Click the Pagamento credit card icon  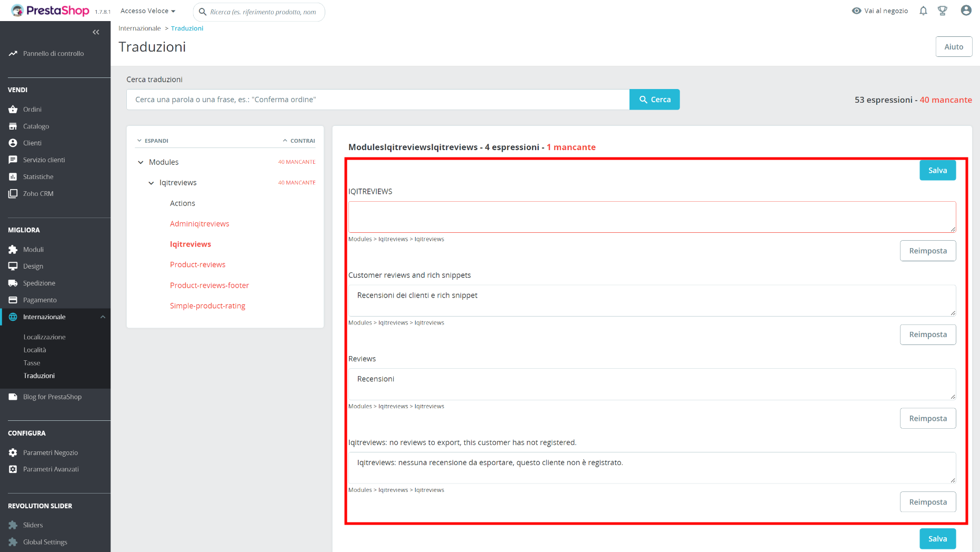coord(13,300)
